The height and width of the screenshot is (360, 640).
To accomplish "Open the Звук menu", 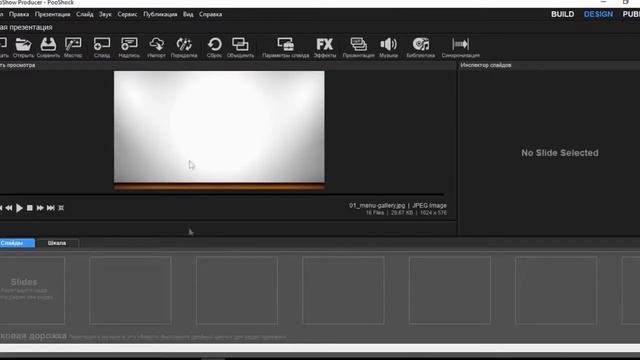I will (105, 14).
